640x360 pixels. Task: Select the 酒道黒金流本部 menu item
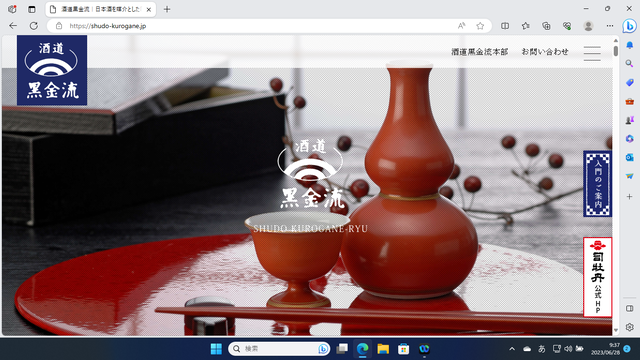point(480,52)
